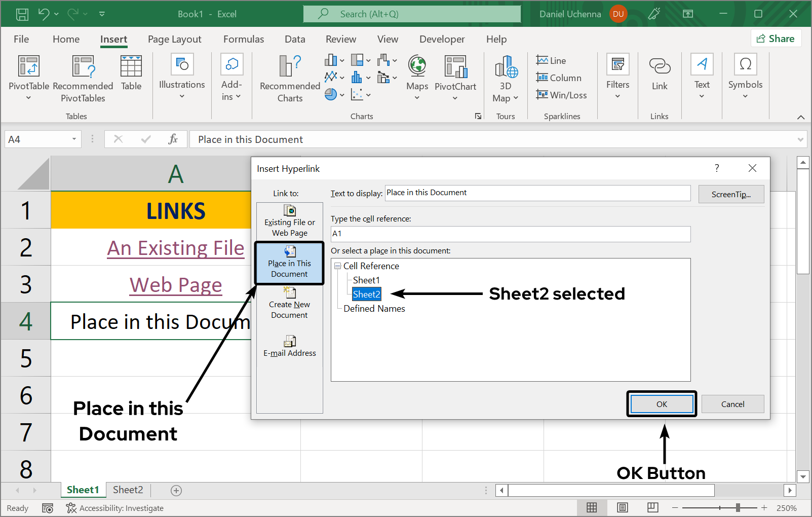The width and height of the screenshot is (812, 517).
Task: Open the Developer ribbon tab
Action: click(442, 39)
